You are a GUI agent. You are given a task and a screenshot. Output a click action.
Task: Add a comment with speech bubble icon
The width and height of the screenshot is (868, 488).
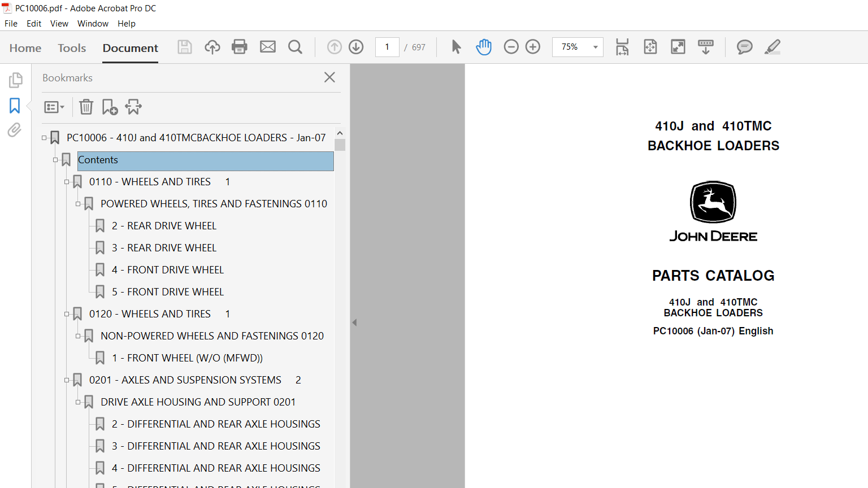(745, 47)
